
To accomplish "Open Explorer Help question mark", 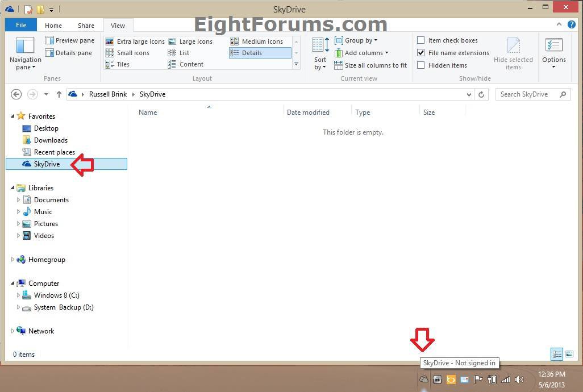I will point(572,24).
